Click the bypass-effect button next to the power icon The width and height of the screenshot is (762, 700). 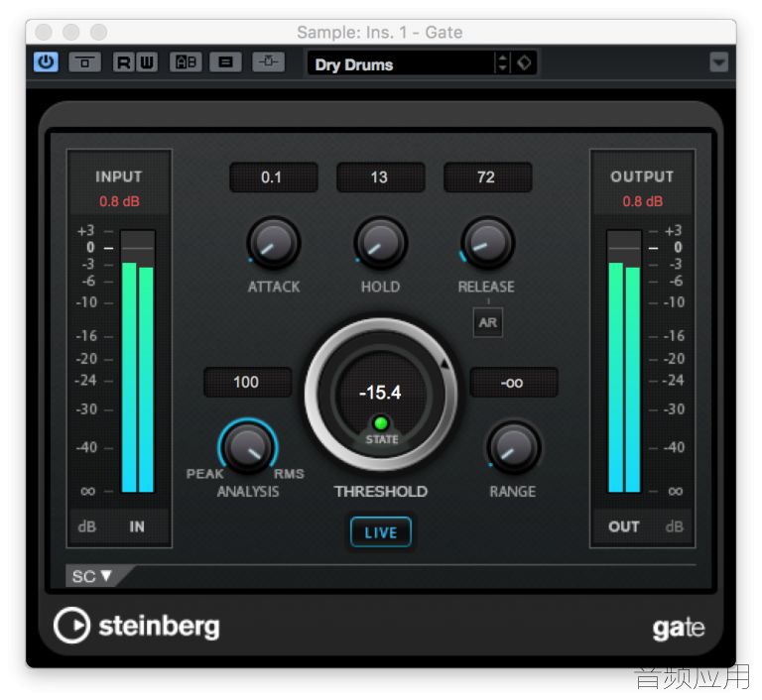pyautogui.click(x=85, y=62)
